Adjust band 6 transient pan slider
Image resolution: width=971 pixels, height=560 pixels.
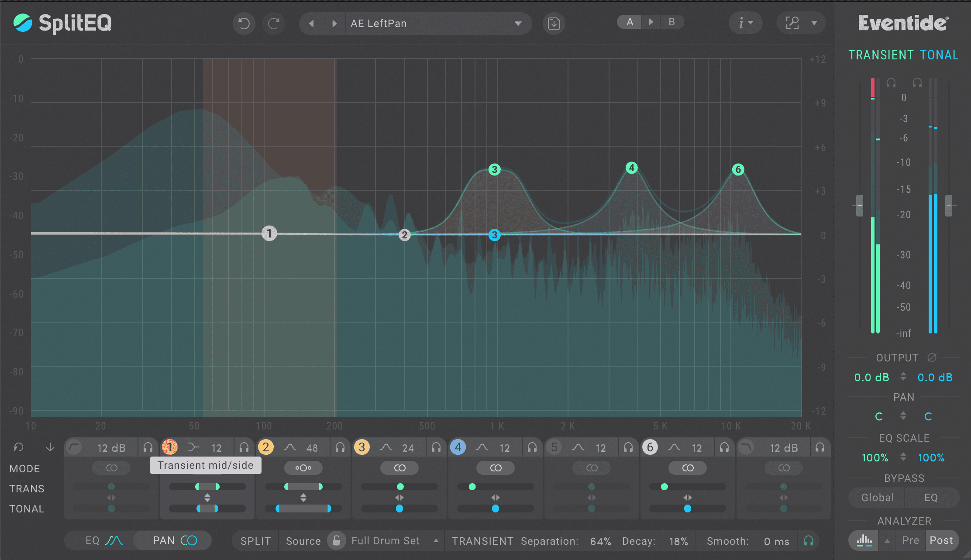688,487
